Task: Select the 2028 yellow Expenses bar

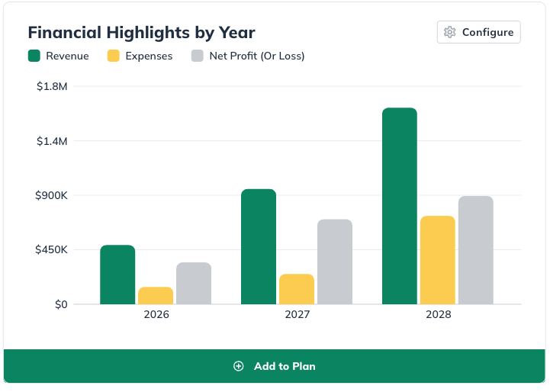Action: tap(438, 260)
